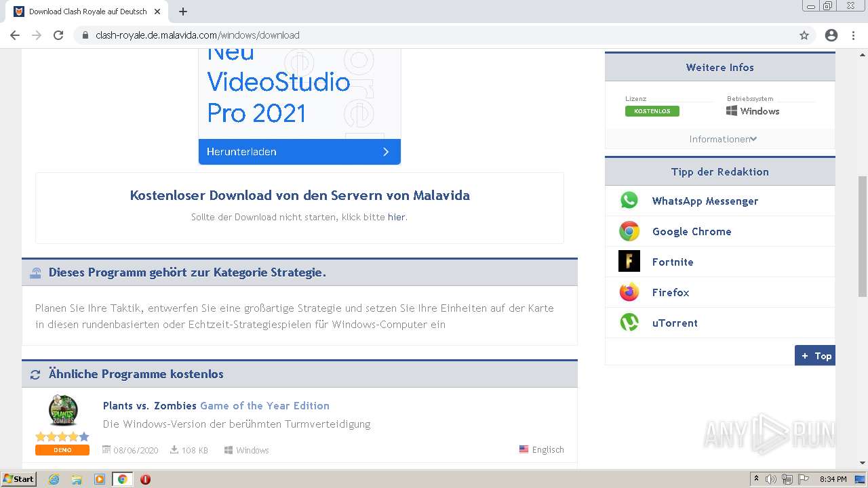Image resolution: width=868 pixels, height=488 pixels.
Task: Click the 'Ähnliche Programme kostenlos' heading
Action: pos(136,374)
